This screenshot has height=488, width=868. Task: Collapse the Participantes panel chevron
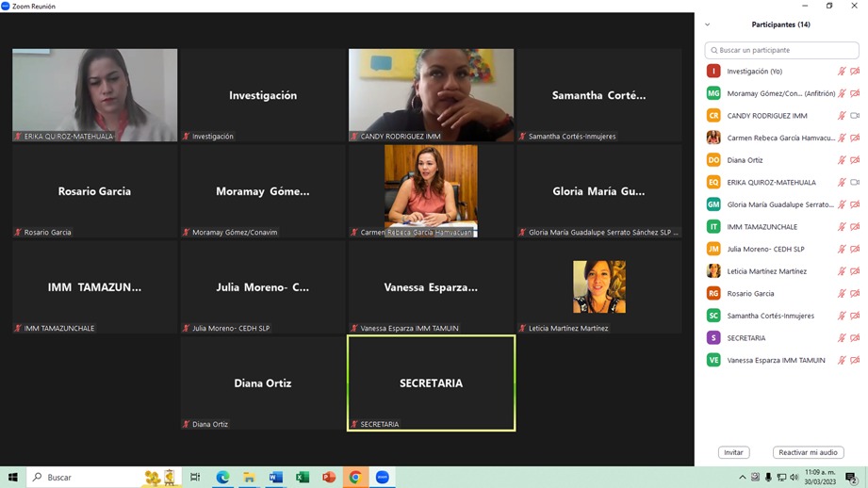point(708,24)
